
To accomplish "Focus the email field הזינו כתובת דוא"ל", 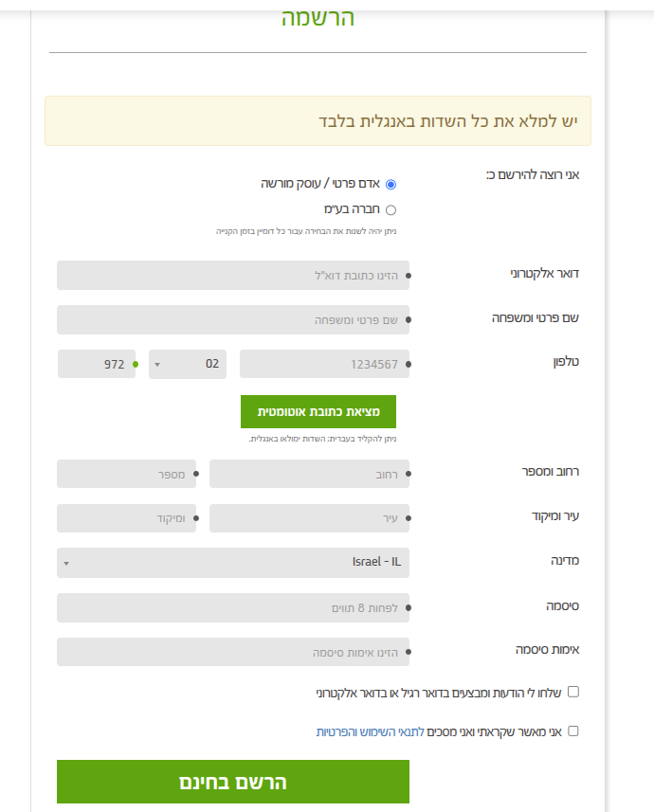I will [x=233, y=276].
